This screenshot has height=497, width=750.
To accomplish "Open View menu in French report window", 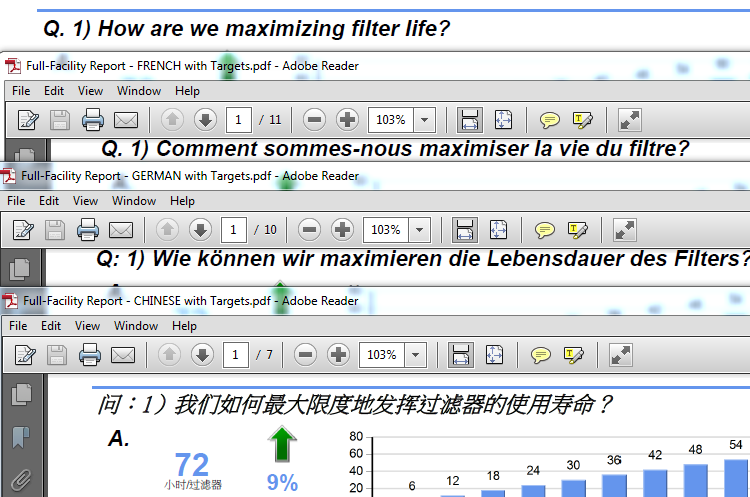I will [90, 91].
